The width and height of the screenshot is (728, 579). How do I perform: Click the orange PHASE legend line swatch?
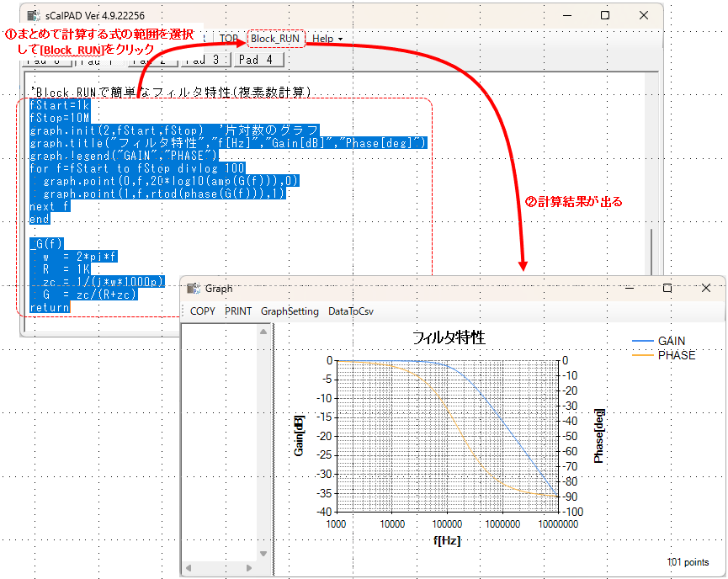coord(643,355)
